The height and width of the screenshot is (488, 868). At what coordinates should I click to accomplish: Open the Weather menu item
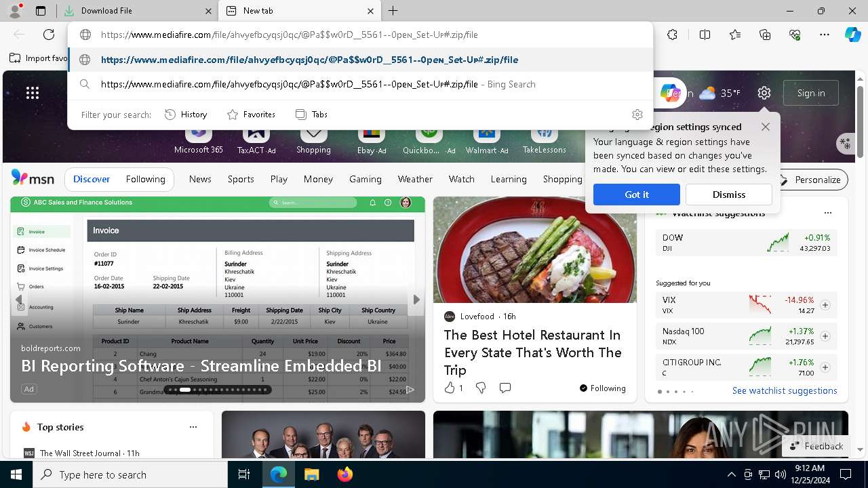coord(415,179)
